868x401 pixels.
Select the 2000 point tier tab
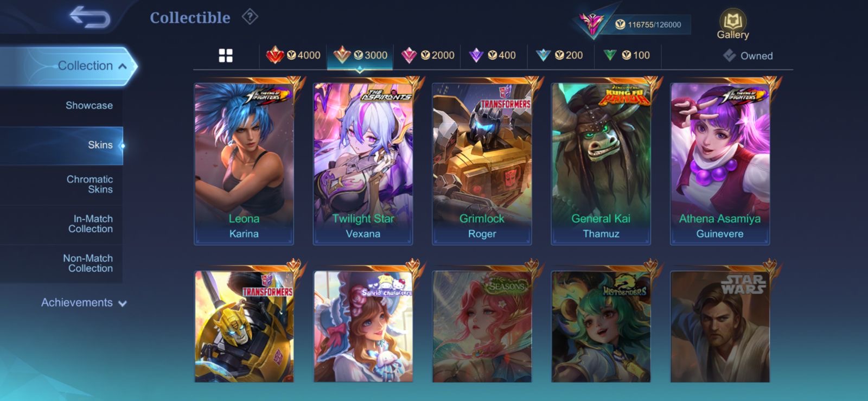pyautogui.click(x=427, y=55)
